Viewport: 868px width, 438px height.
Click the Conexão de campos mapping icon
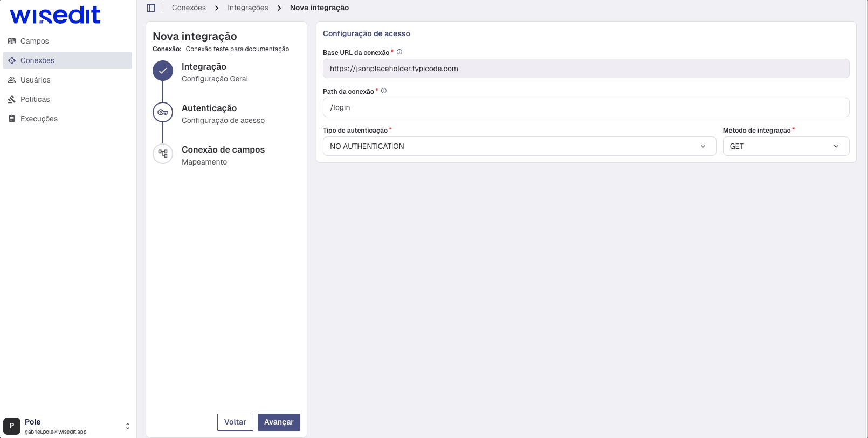point(163,154)
